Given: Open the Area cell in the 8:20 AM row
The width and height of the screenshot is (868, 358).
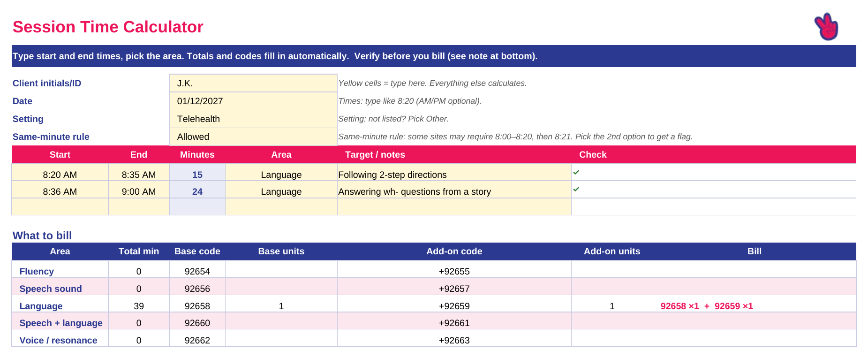Looking at the screenshot, I should [x=281, y=172].
